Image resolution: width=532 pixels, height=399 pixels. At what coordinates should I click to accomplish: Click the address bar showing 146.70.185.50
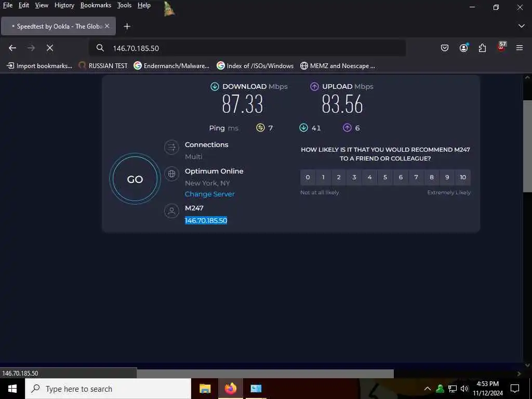pyautogui.click(x=247, y=48)
